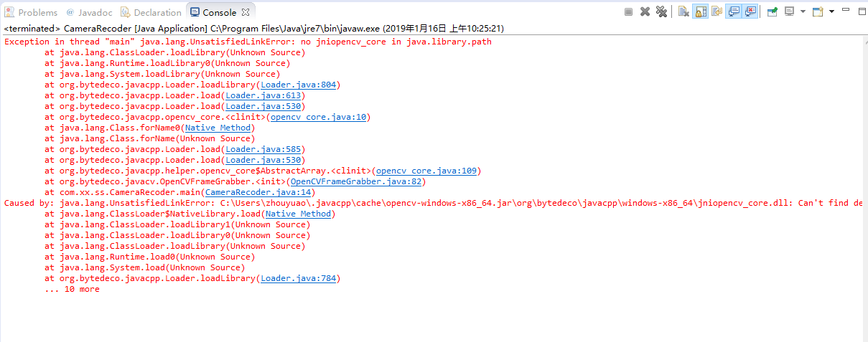The height and width of the screenshot is (342, 868).
Task: Click the Open Console icon
Action: click(x=818, y=11)
